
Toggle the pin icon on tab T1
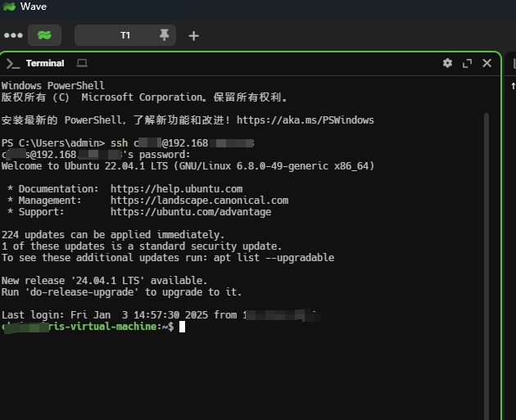[165, 35]
